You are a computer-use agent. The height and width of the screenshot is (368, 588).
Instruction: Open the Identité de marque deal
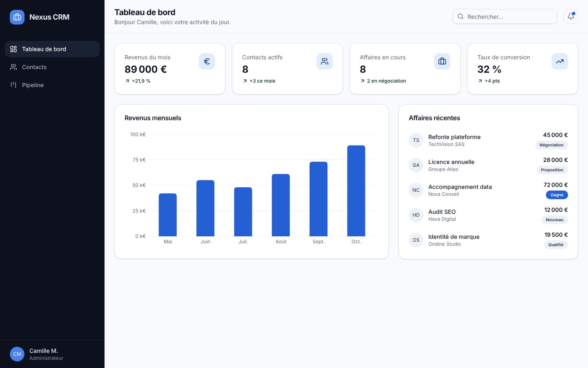[454, 237]
